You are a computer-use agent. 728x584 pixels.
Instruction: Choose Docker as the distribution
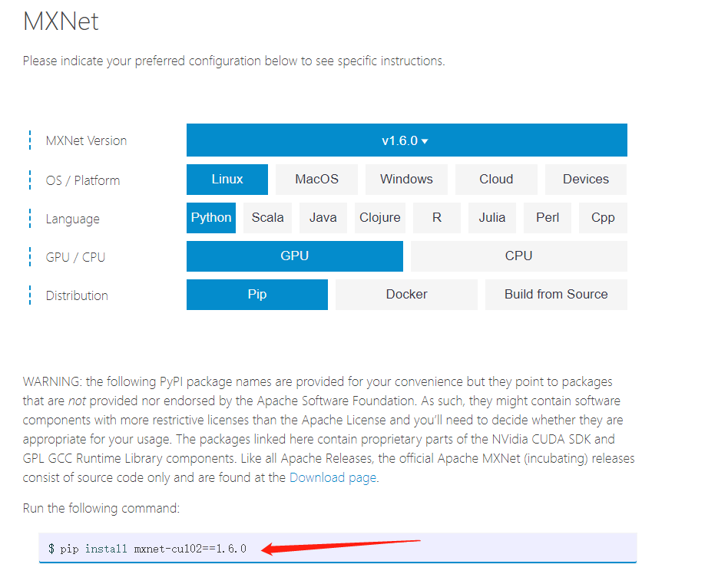coord(407,295)
